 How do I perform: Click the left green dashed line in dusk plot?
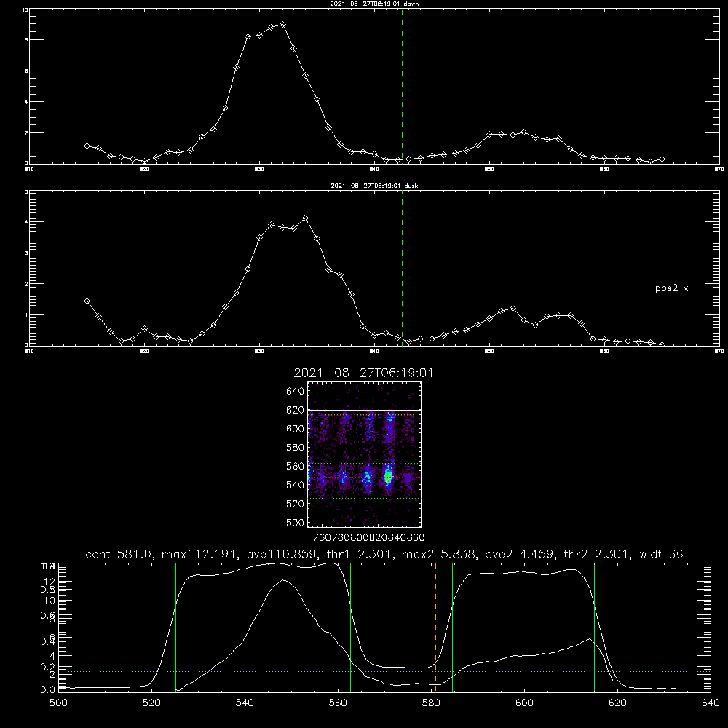pyautogui.click(x=232, y=268)
